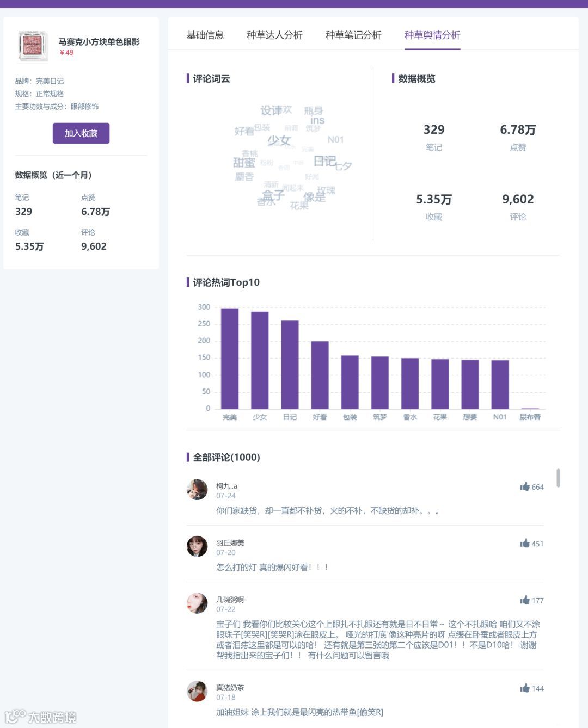Click the 评论热词Top10 heading

click(226, 282)
